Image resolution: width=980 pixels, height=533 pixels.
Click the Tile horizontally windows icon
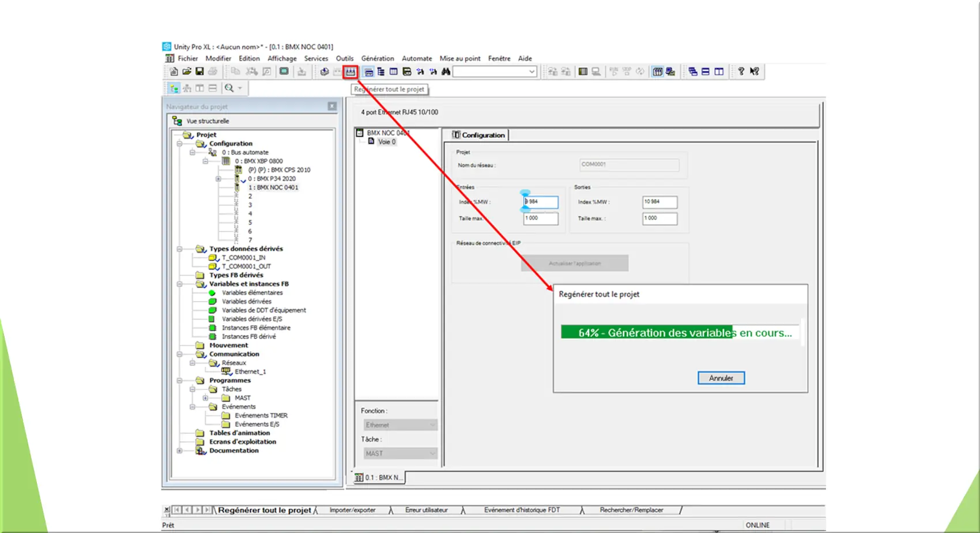pyautogui.click(x=706, y=72)
